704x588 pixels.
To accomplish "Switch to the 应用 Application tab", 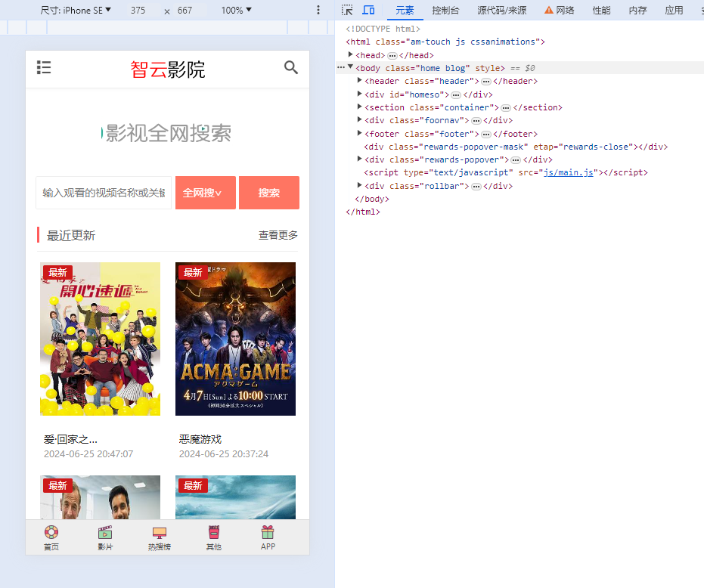I will point(674,11).
